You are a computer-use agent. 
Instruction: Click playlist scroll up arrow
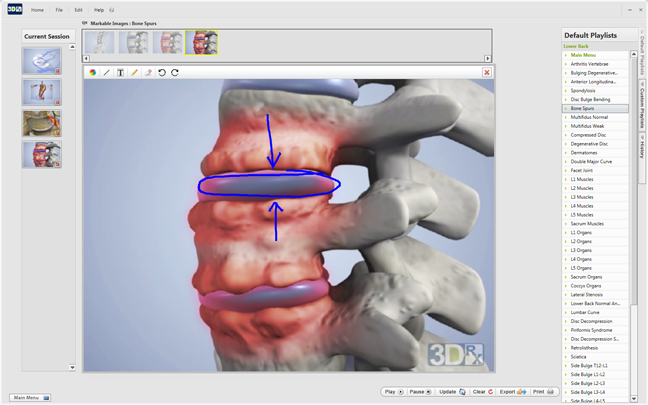[634, 54]
